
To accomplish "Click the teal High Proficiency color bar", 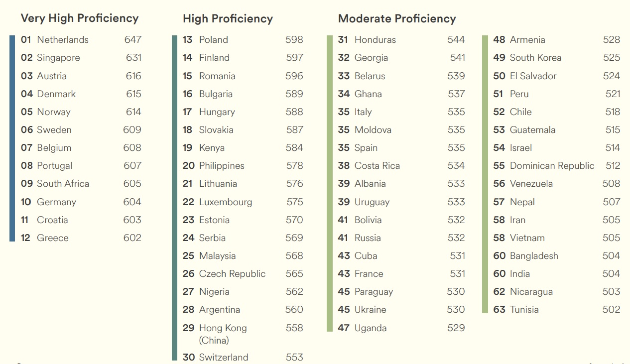I will coord(174,198).
